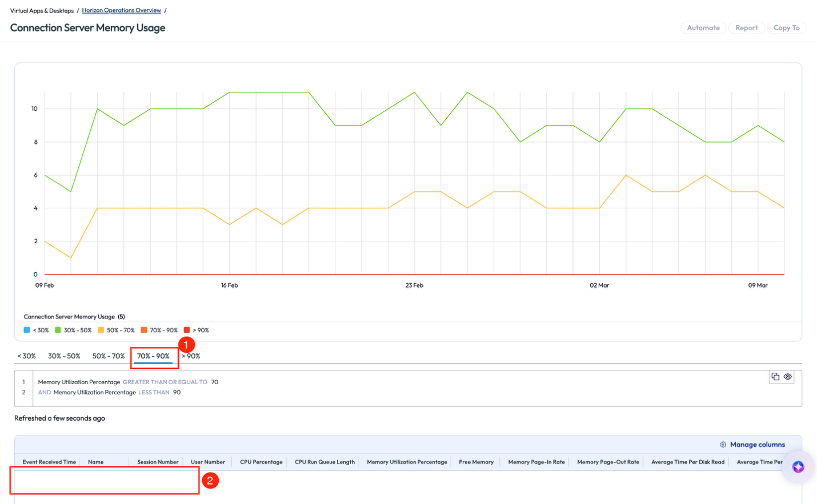Sort by the CPU Percentage column header
The height and width of the screenshot is (504, 817).
click(x=261, y=462)
